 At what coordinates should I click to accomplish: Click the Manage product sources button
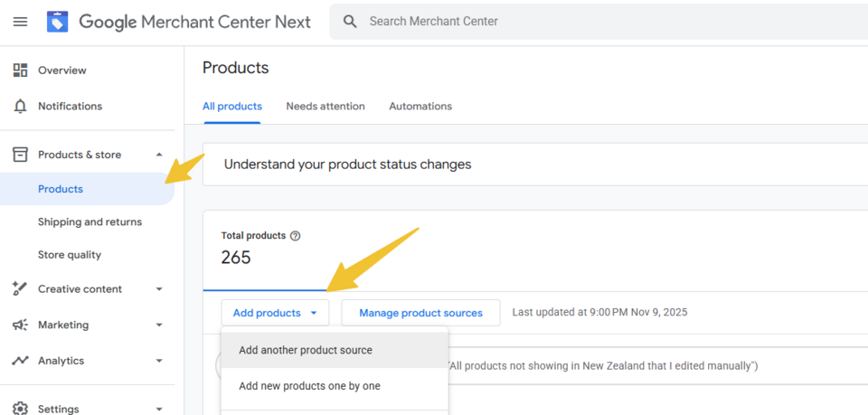coord(420,313)
